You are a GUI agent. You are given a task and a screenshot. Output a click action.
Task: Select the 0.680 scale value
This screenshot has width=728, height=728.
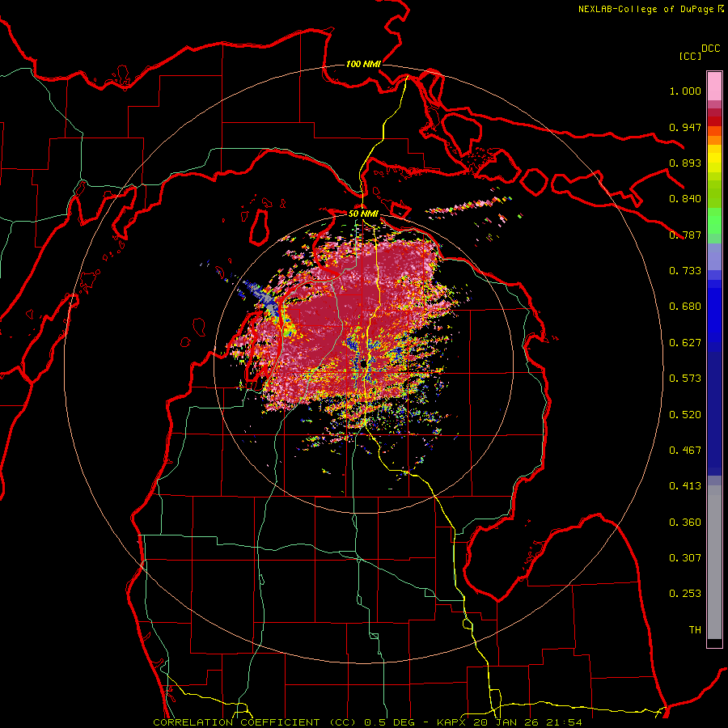685,307
